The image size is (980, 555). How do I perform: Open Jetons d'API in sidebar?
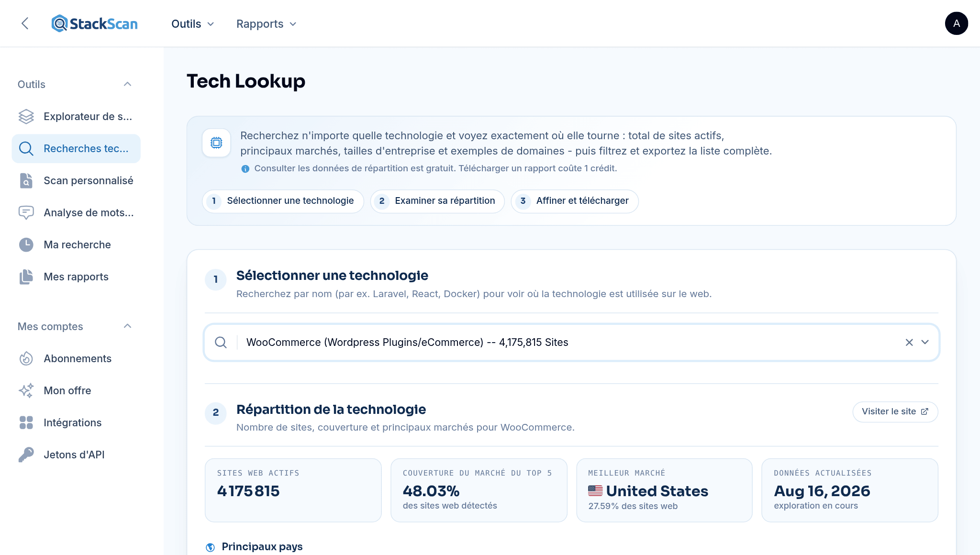point(76,455)
